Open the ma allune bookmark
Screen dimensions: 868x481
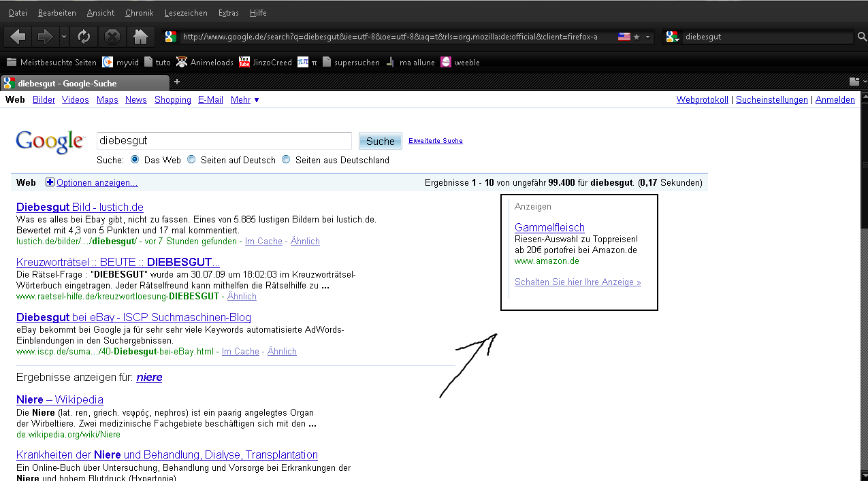(410, 62)
